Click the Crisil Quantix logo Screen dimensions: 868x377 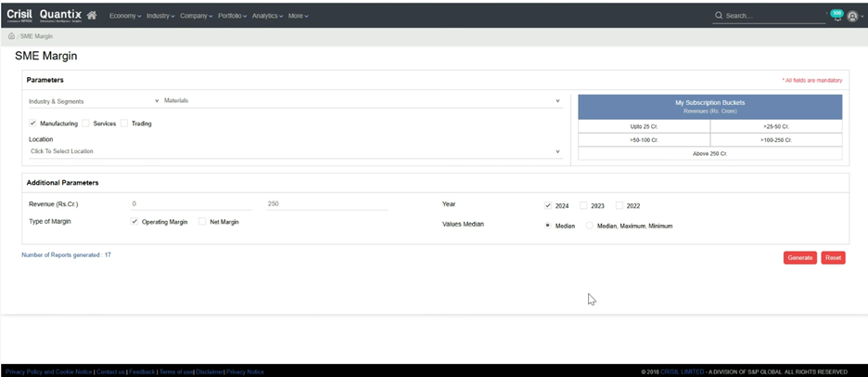tap(44, 15)
